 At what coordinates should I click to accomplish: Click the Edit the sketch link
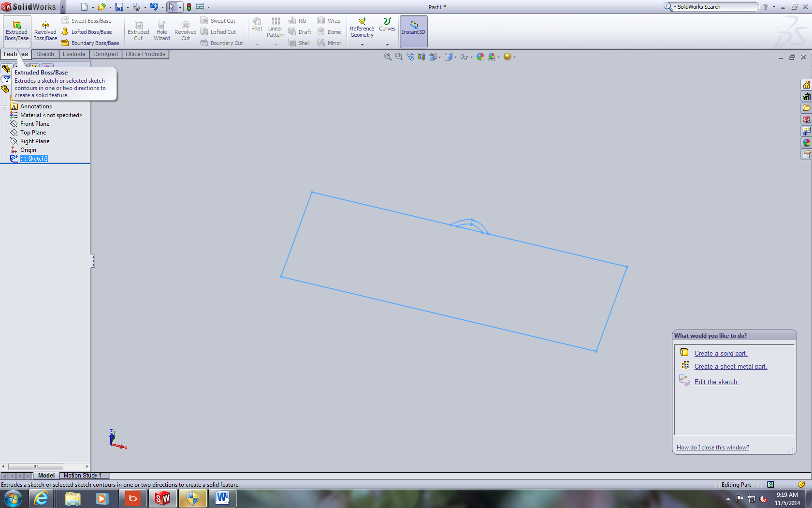(x=716, y=382)
